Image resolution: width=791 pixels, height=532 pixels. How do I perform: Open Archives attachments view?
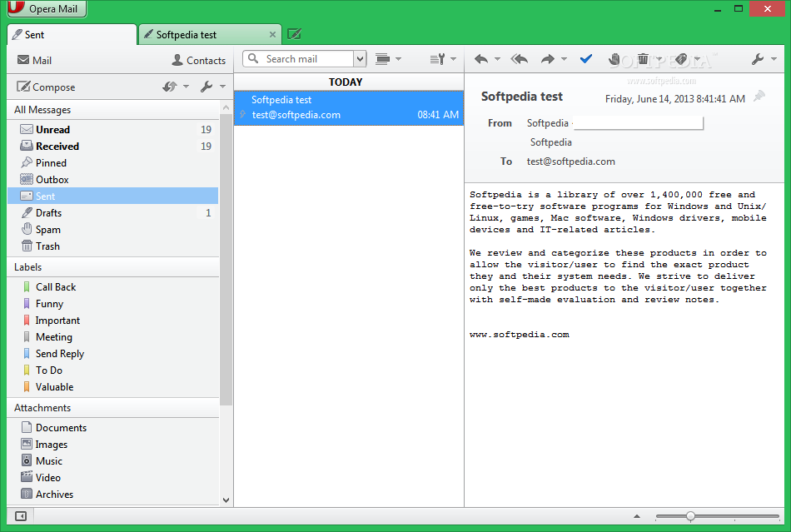(113, 495)
